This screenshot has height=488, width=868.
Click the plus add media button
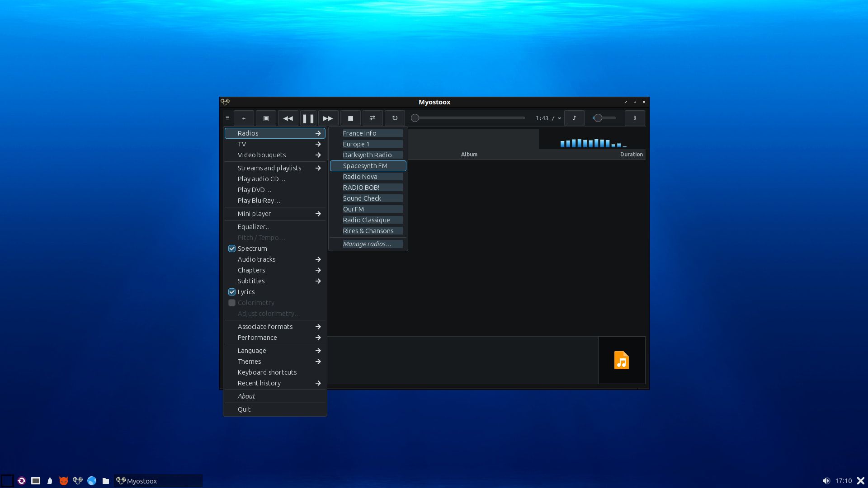(244, 118)
